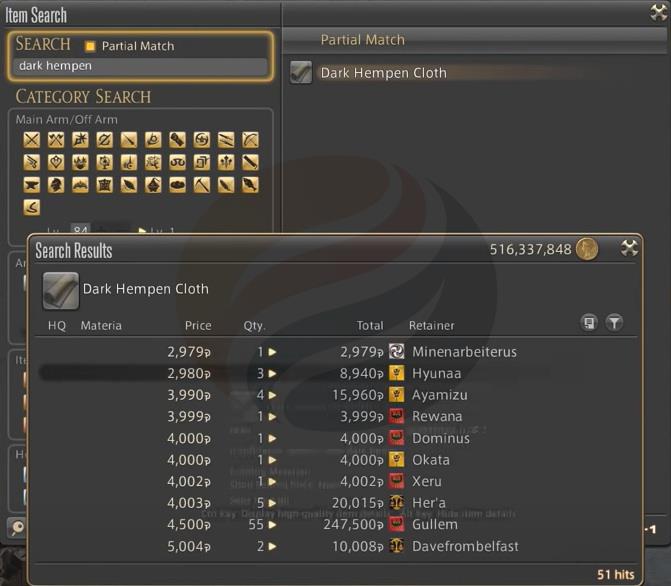
Task: Select the crossed axes Marauder's Arms category
Action: pos(55,140)
